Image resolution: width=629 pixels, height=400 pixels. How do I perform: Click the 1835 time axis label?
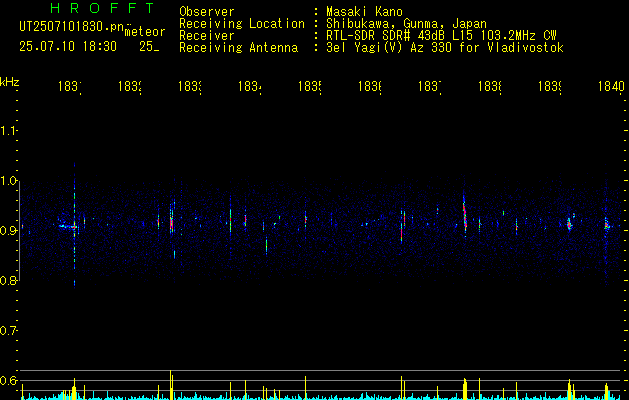click(310, 87)
